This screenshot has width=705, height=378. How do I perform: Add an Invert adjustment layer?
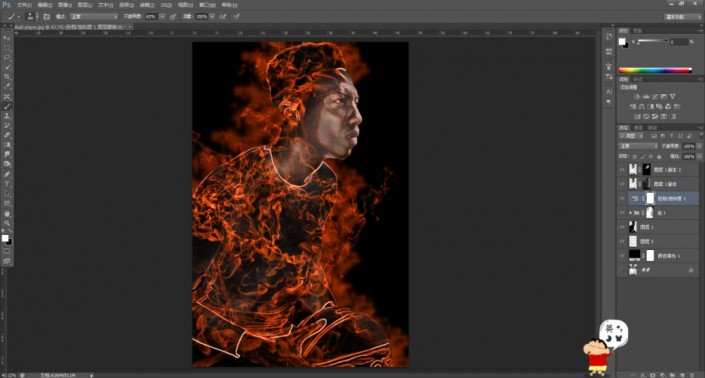pos(637,116)
